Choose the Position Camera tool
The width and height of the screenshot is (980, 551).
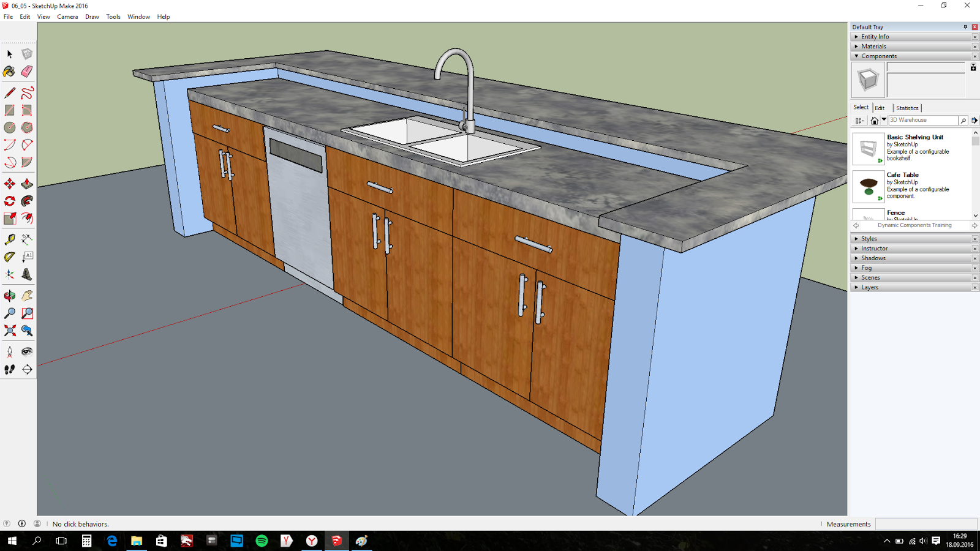click(x=10, y=352)
